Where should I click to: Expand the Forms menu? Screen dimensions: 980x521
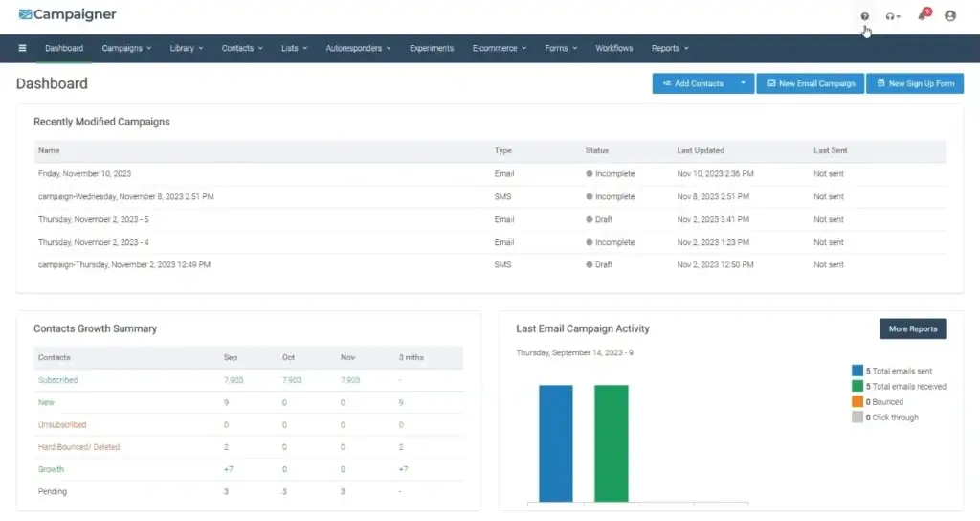[561, 48]
